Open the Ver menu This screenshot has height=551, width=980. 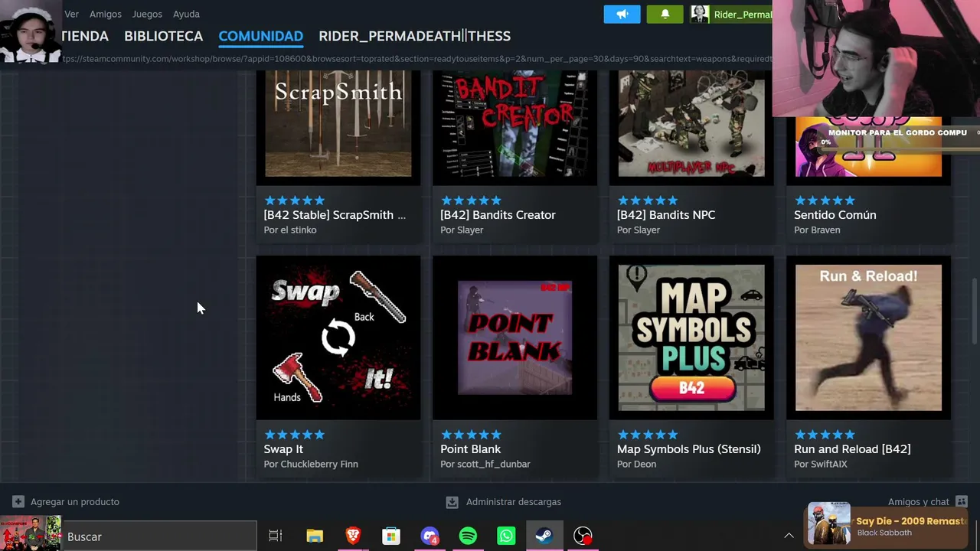(72, 14)
